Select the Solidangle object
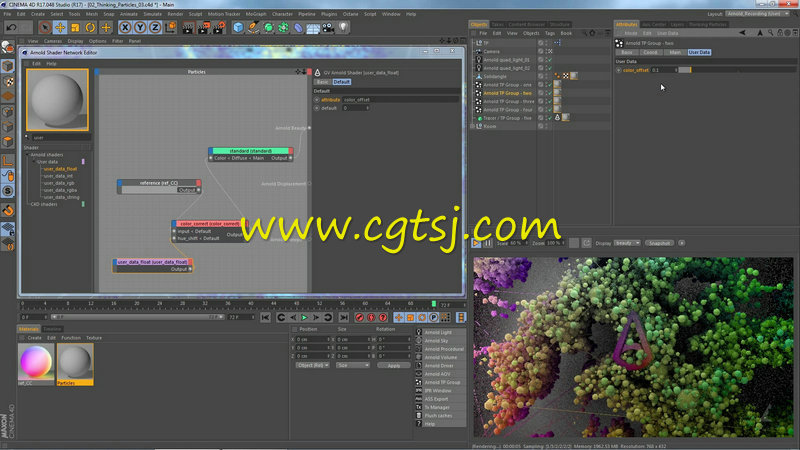Image resolution: width=800 pixels, height=450 pixels. (x=495, y=76)
